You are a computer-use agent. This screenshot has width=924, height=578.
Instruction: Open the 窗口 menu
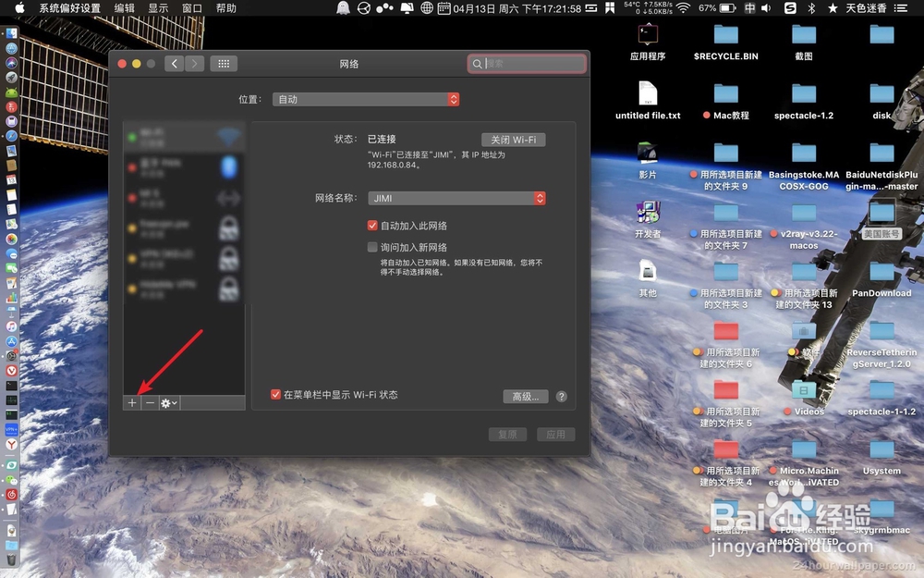[x=190, y=7]
